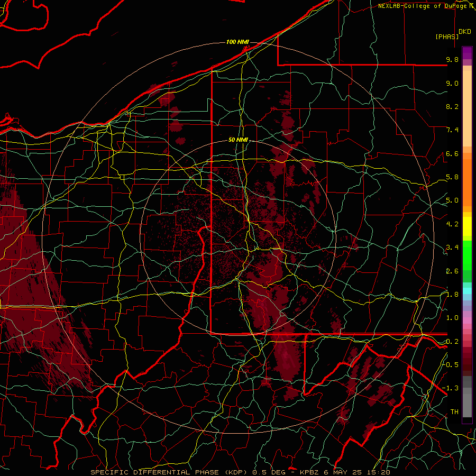Select the bright green band of color bar
Viewport: 476px width, 476px height.
[x=467, y=255]
